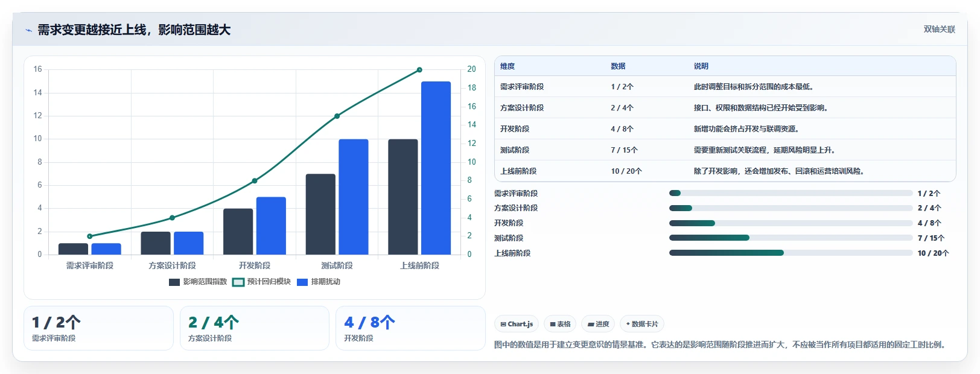Image resolution: width=980 pixels, height=374 pixels.
Task: Click 新增功能会挤占开发与联调资源 description
Action: [748, 129]
